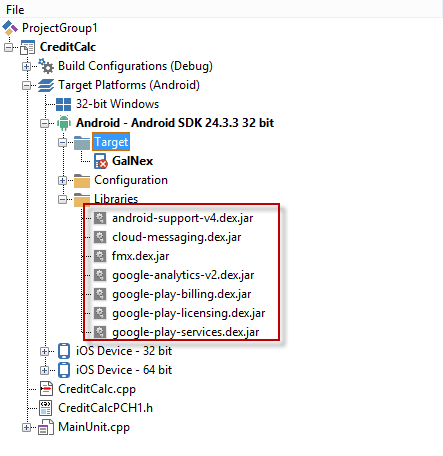Click the 32-bit Windows logo icon

(x=63, y=104)
